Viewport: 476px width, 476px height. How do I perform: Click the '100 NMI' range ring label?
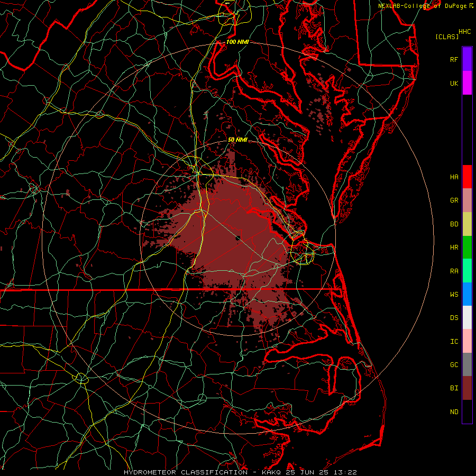click(x=237, y=42)
